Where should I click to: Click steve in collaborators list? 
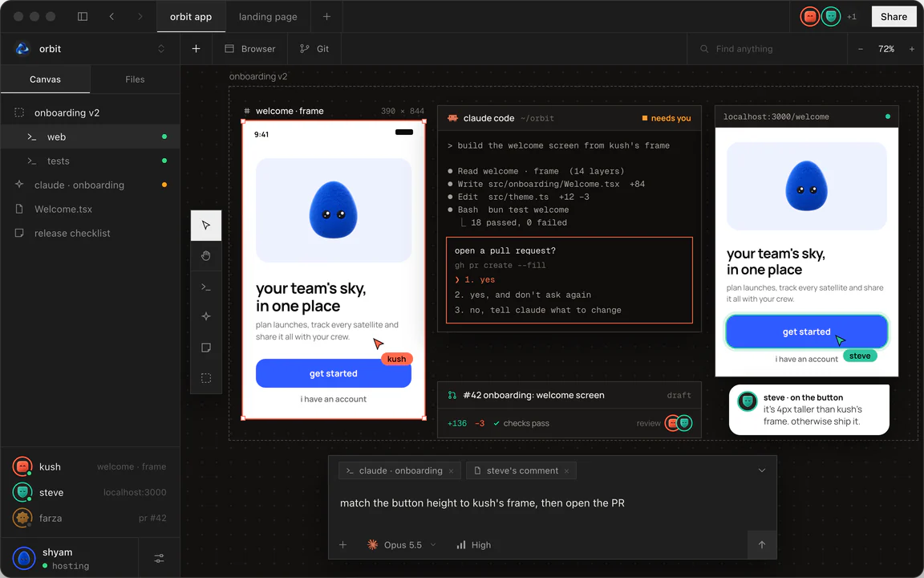[90, 492]
